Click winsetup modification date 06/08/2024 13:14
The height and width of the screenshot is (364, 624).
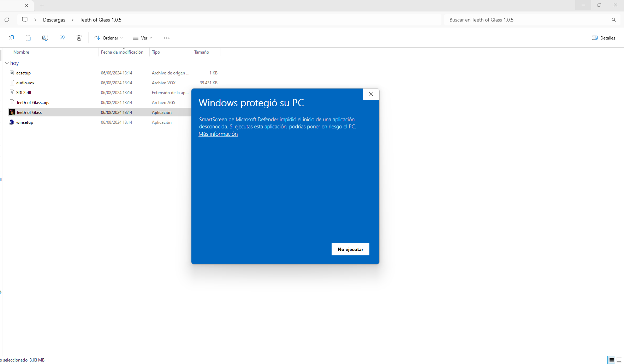117,122
